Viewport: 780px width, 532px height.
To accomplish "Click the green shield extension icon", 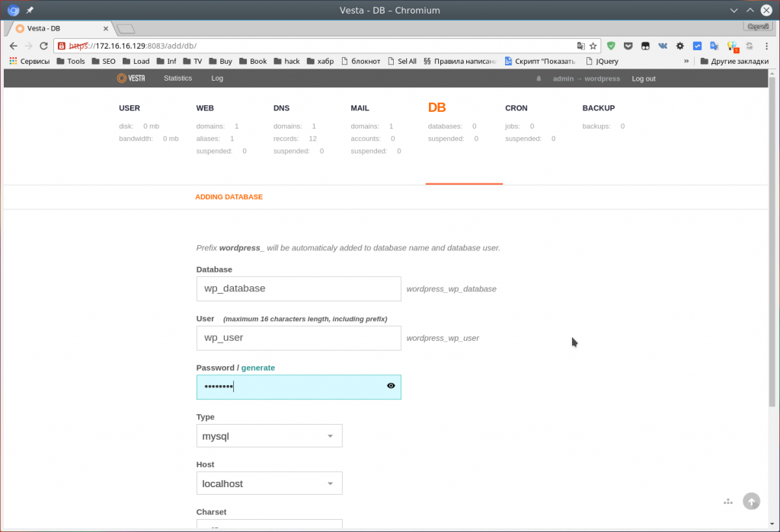I will [x=611, y=46].
